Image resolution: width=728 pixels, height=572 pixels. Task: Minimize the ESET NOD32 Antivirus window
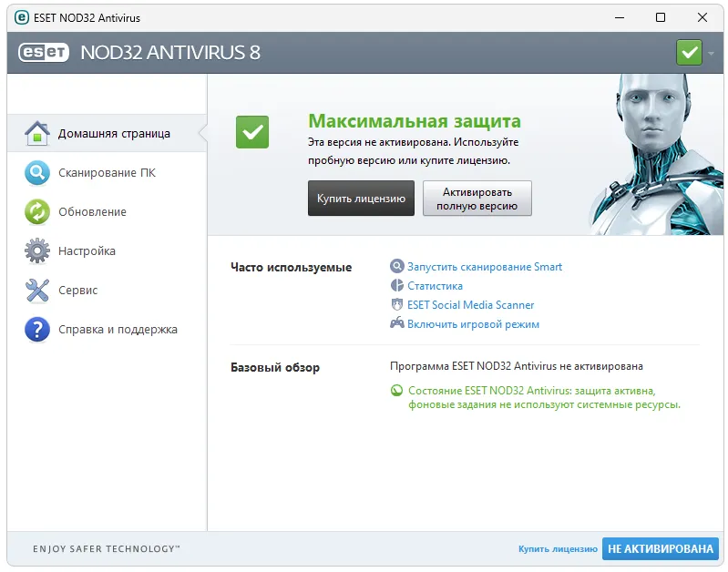(x=620, y=17)
